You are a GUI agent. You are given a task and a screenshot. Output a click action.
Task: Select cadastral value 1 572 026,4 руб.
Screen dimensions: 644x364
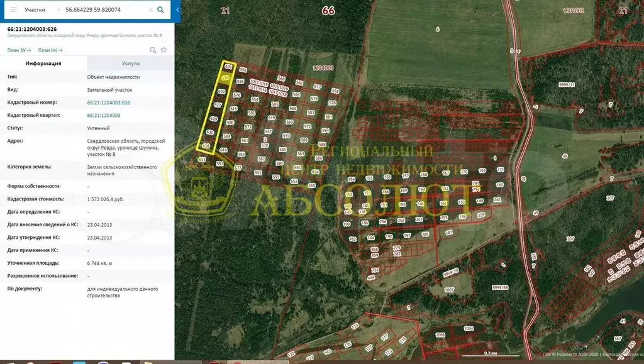[106, 199]
